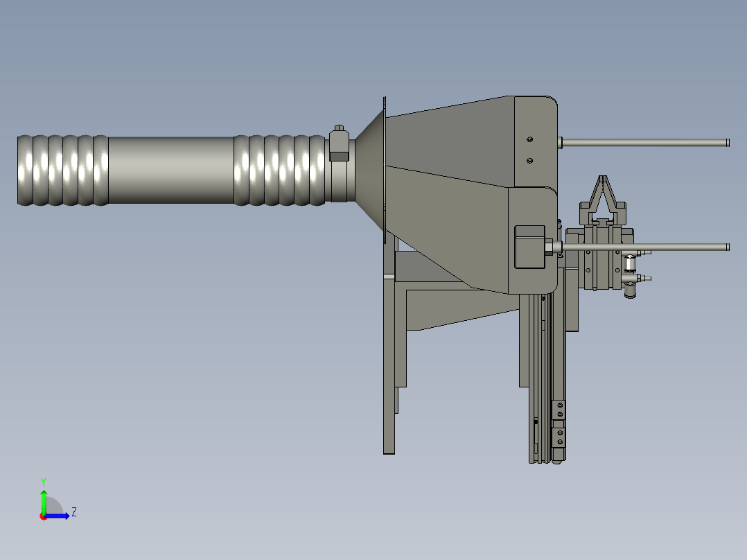747x560 pixels.
Task: Select the square block on the lower housing
Action: click(529, 247)
